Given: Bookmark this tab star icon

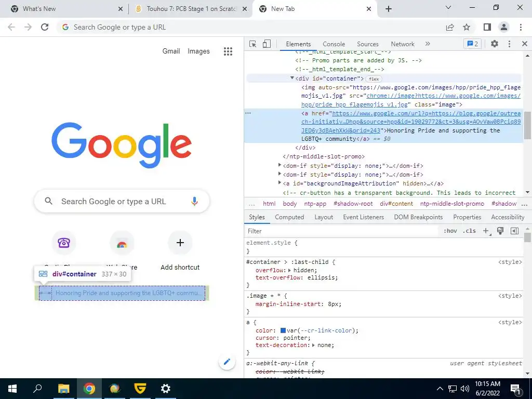Looking at the screenshot, I should click(467, 27).
